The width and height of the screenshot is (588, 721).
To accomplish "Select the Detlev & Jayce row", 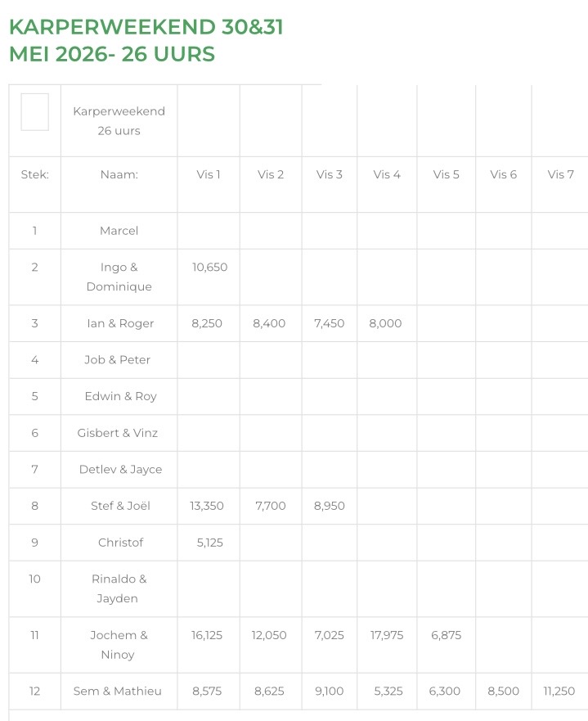I will click(298, 470).
